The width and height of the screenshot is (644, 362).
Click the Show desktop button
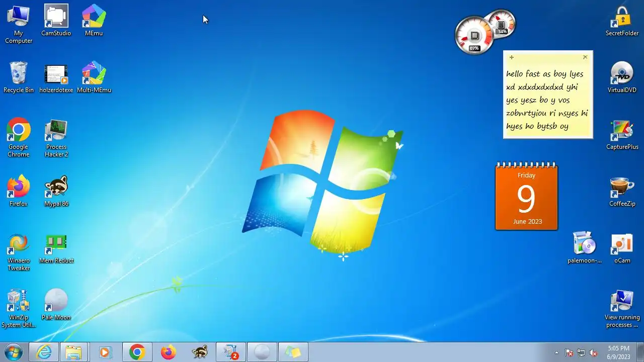point(640,352)
